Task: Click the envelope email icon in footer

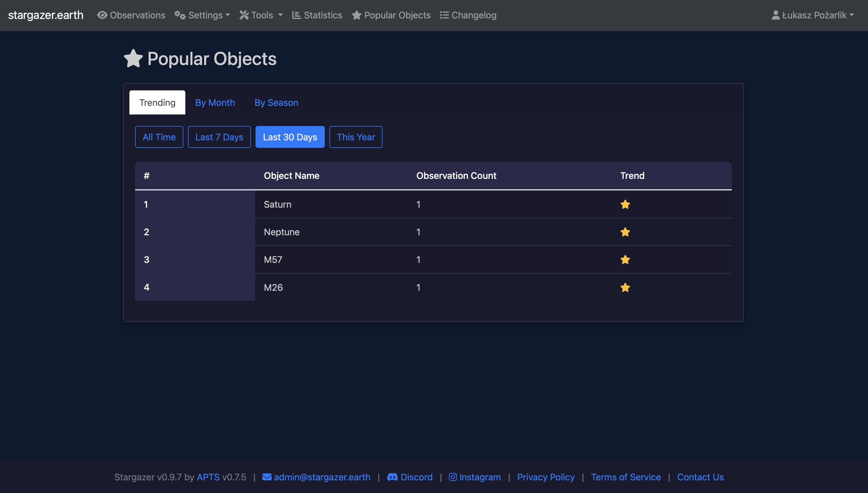Action: 267,477
